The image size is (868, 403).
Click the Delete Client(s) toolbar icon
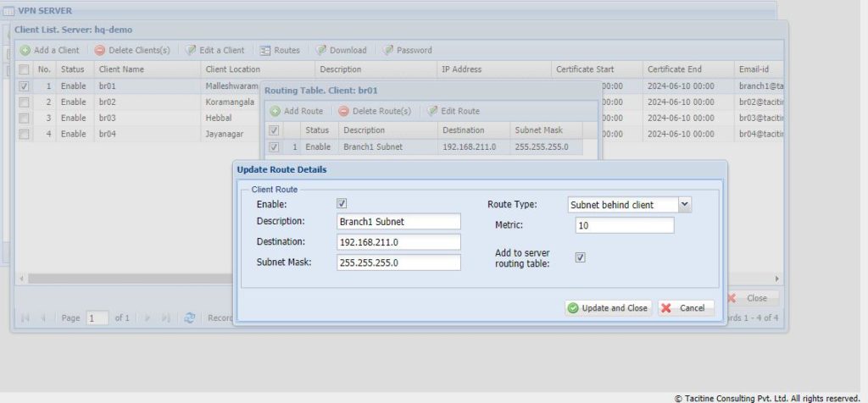tap(100, 50)
